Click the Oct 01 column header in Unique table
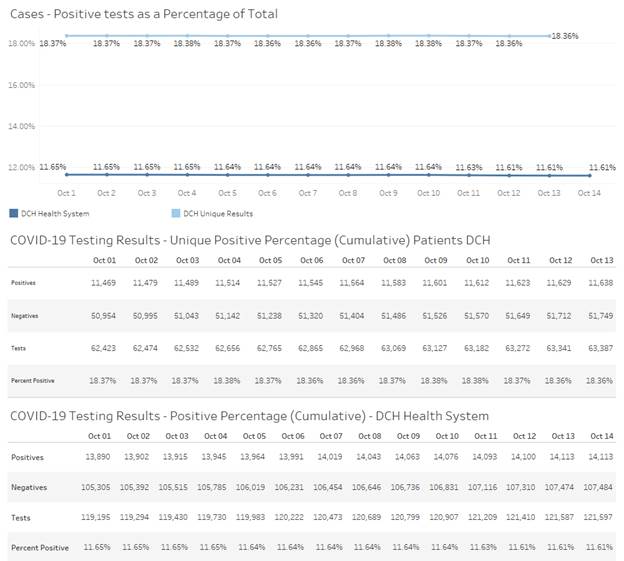Screen dimensions: 624x561 tap(105, 260)
